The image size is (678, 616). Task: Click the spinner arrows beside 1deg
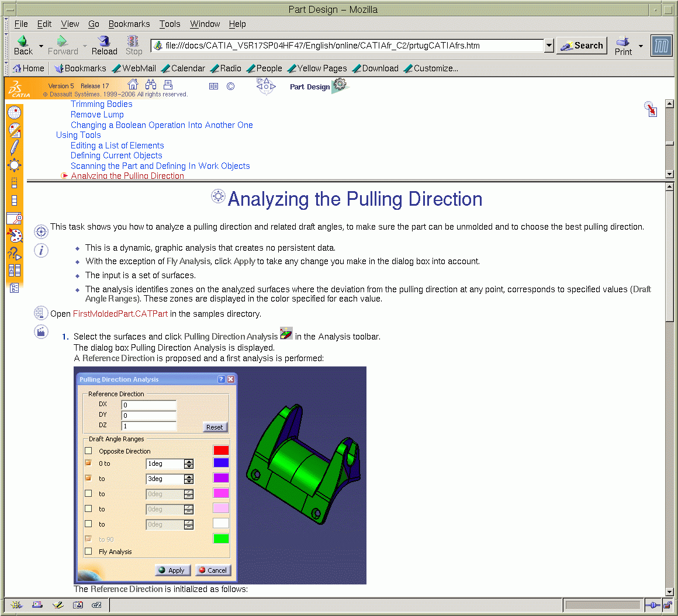coord(189,464)
